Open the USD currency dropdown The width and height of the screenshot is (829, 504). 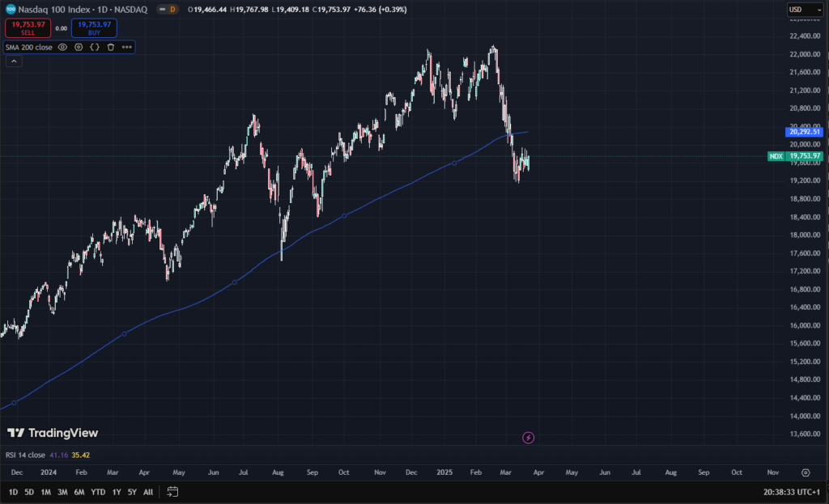pos(805,10)
